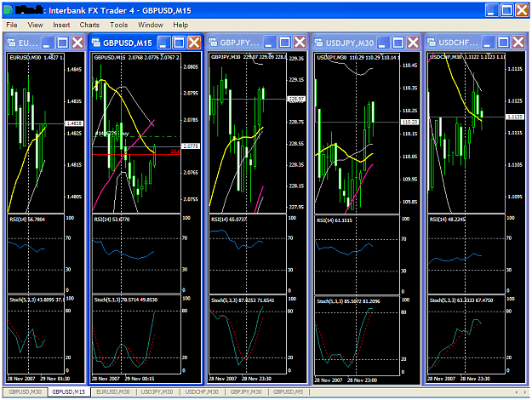The width and height of the screenshot is (532, 400).
Task: Close the USDCHF chart window
Action: tap(518, 43)
